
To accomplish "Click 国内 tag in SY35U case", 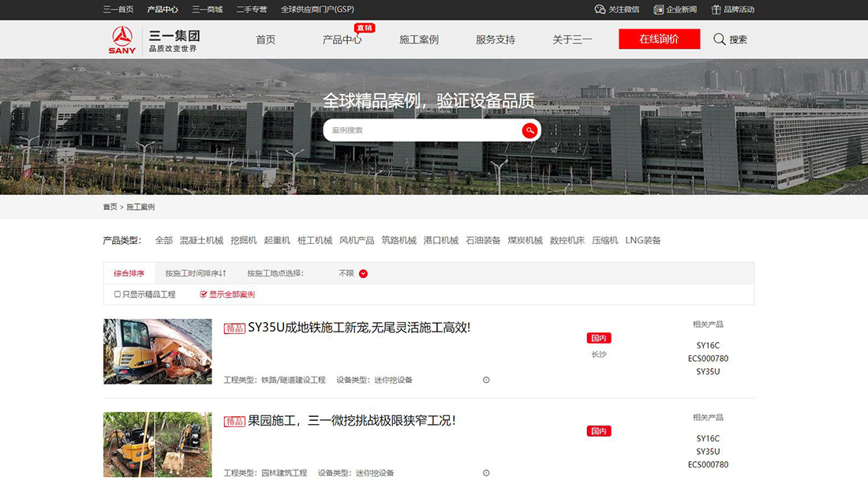I will (x=599, y=338).
